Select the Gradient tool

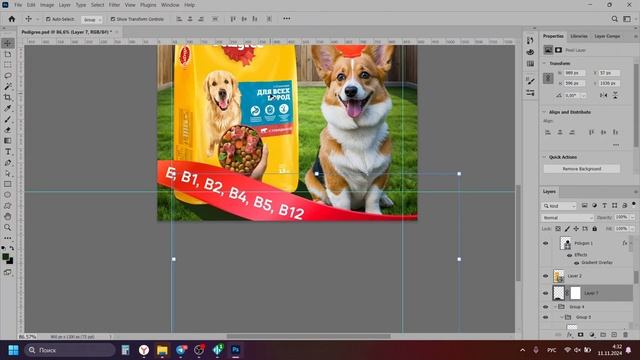[8, 141]
